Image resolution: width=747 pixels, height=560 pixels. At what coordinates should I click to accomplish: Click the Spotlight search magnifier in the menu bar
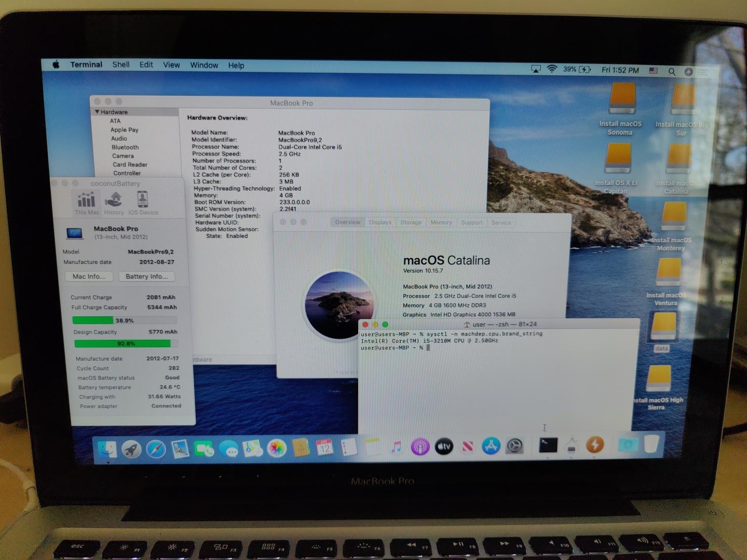click(x=672, y=72)
